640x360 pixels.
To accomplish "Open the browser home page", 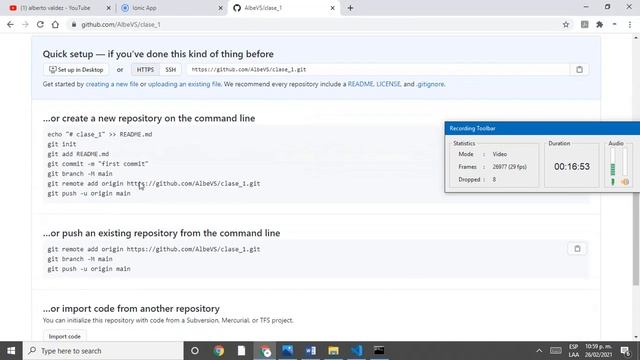I will click(x=55, y=24).
